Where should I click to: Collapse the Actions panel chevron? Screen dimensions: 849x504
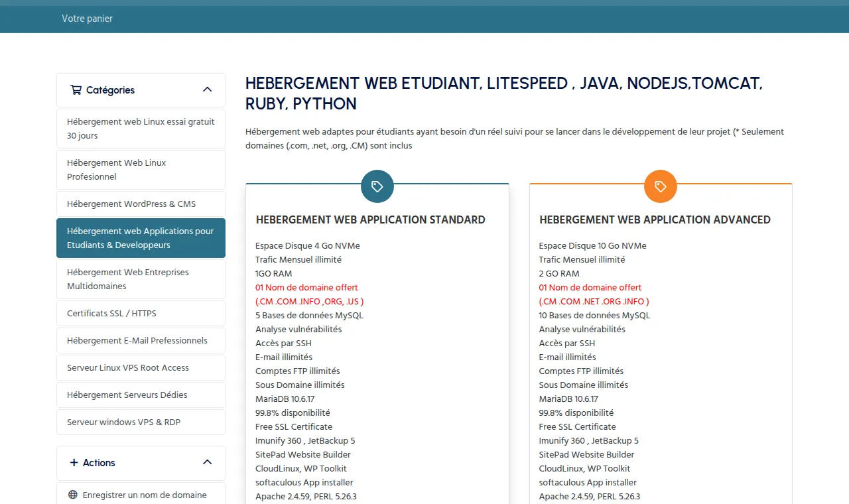(207, 462)
